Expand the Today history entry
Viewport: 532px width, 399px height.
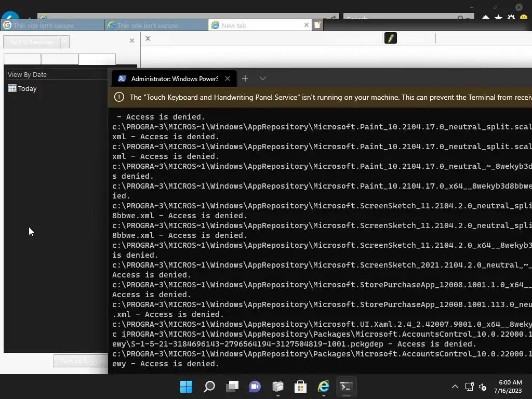(27, 88)
